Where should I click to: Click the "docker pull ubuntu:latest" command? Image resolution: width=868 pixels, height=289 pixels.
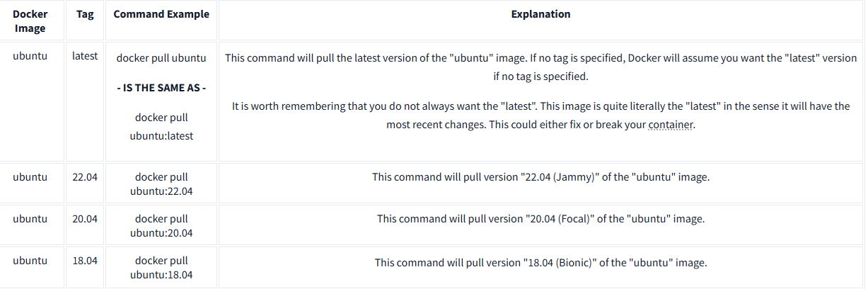tap(161, 126)
